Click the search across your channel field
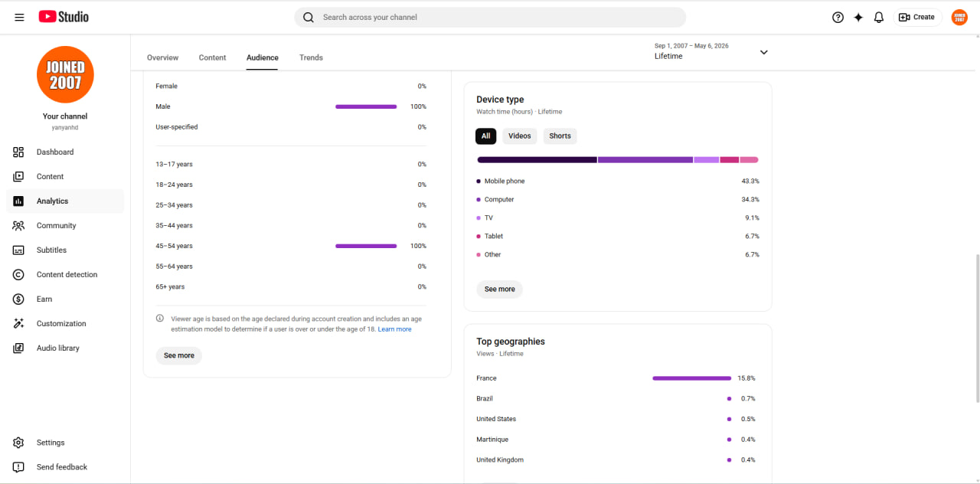 (x=490, y=17)
